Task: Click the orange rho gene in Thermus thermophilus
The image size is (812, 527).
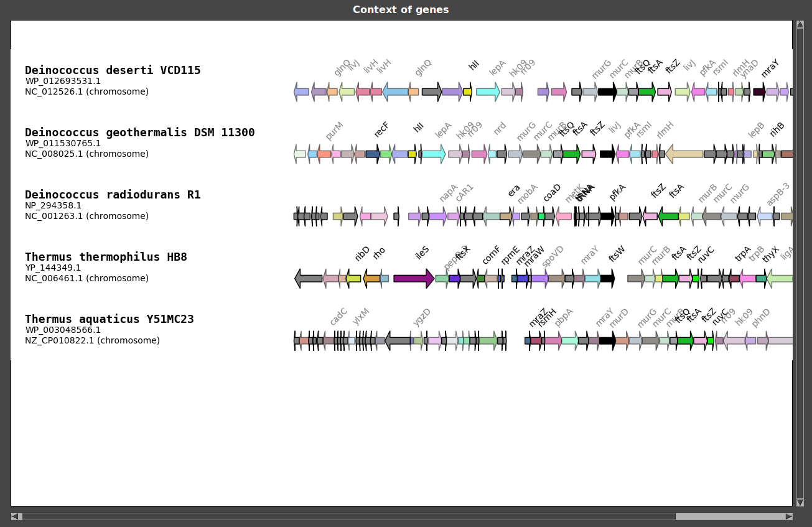Action: 371,279
